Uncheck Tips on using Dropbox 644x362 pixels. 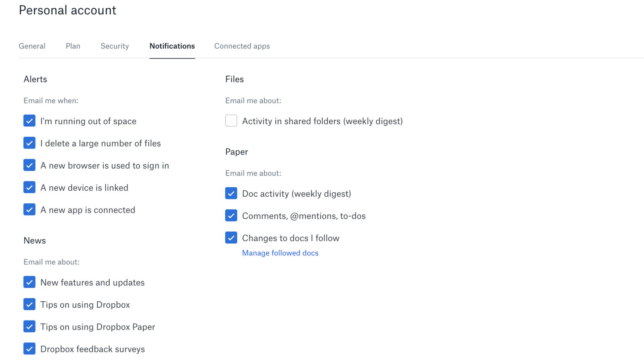click(30, 304)
